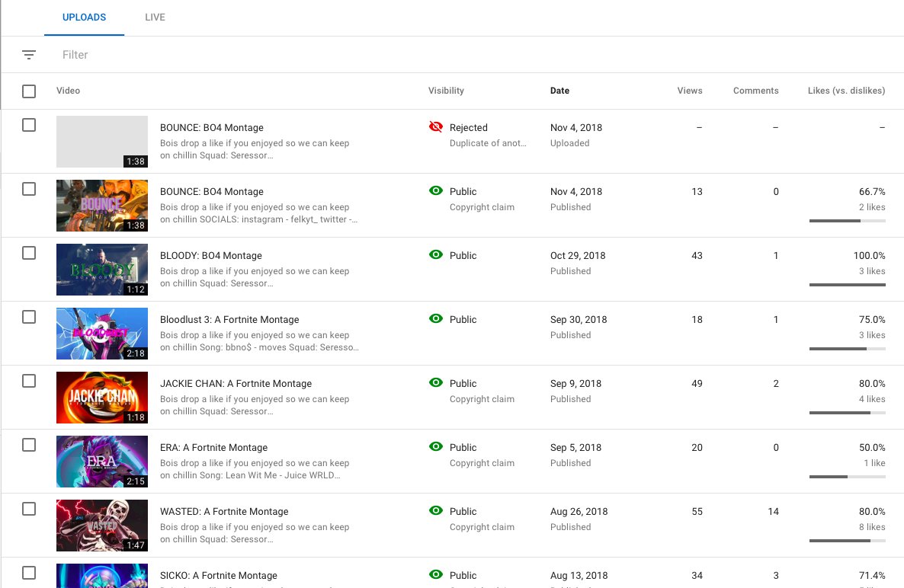The image size is (904, 588).
Task: Select checkbox for ERA: A Fortnite Montage
Action: [29, 445]
